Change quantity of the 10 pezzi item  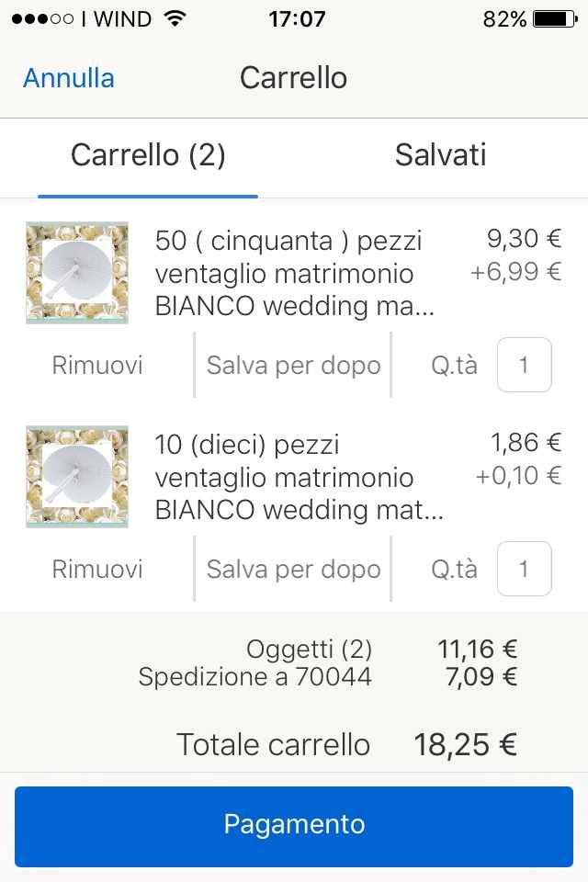[x=524, y=570]
